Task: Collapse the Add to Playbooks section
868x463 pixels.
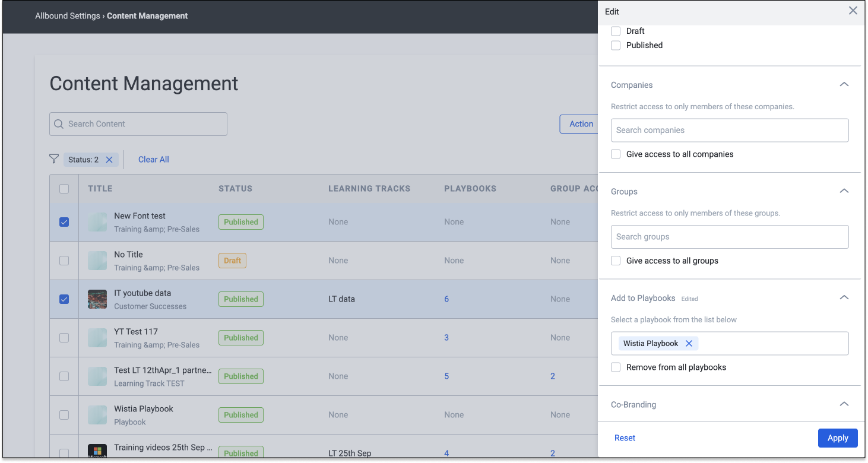Action: [844, 298]
